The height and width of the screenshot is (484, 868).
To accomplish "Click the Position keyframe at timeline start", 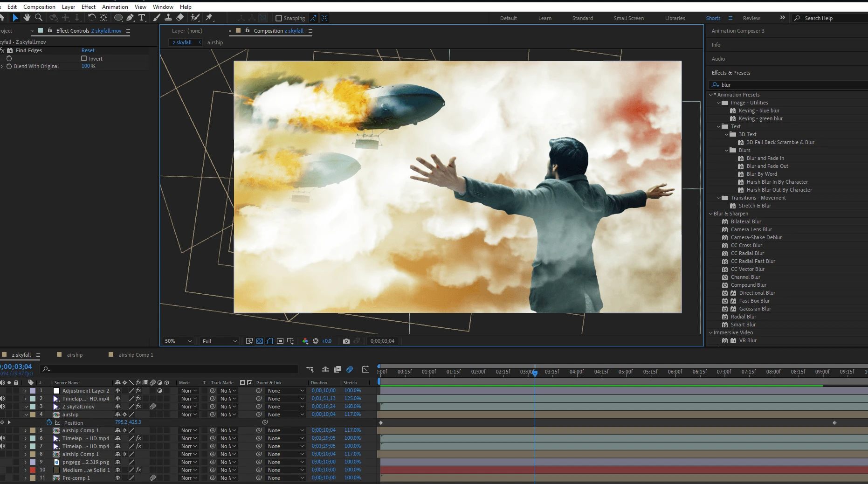I will point(381,422).
